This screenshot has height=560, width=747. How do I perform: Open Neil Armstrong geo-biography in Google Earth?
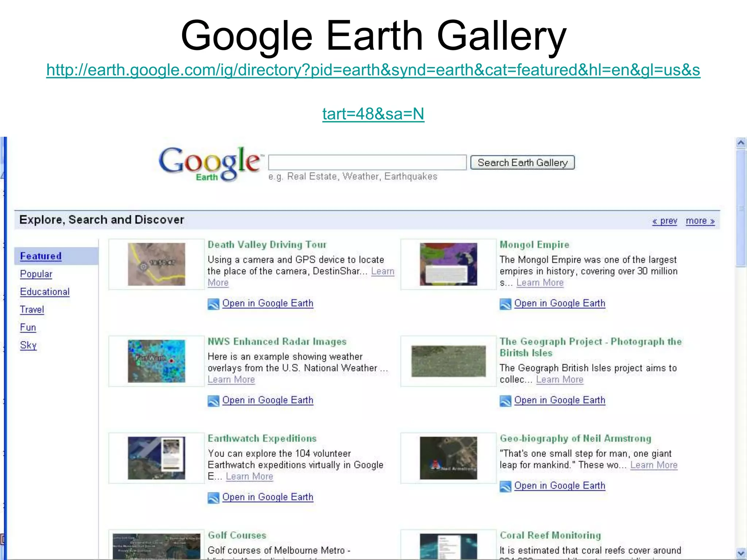560,486
